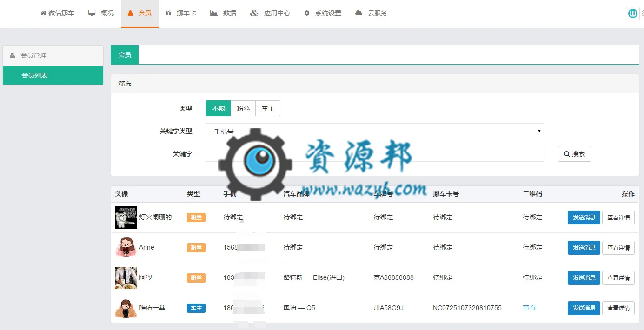Send message to 灯火阑珊的
Screen dimensions: 644x330
584,218
